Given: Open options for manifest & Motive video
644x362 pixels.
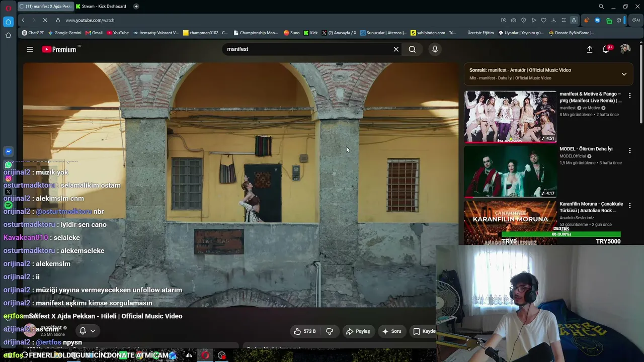Looking at the screenshot, I should coord(629,95).
